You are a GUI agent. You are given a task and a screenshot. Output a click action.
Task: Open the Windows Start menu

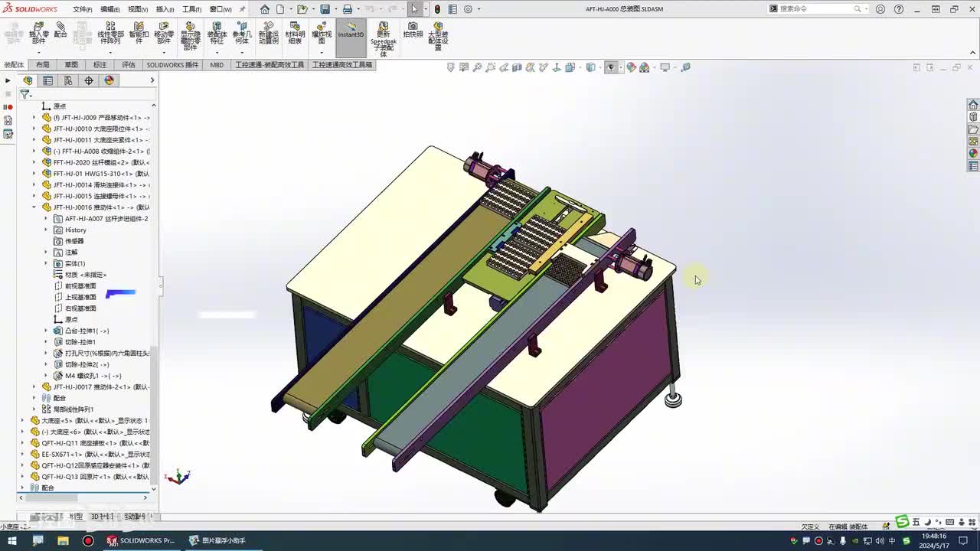click(12, 540)
